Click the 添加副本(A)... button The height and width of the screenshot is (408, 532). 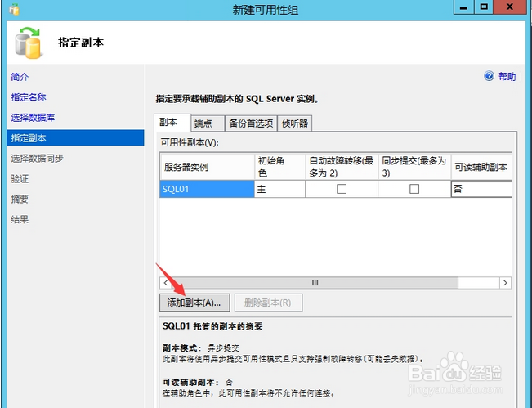(x=194, y=303)
